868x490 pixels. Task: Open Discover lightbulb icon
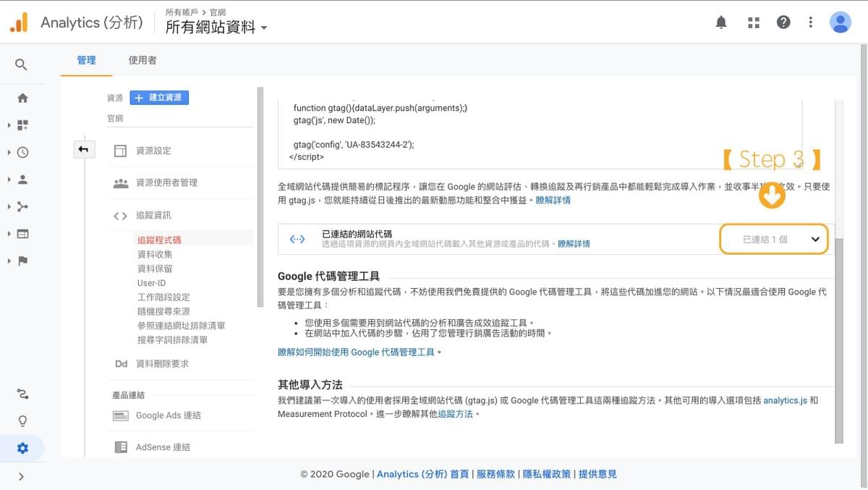(x=22, y=421)
